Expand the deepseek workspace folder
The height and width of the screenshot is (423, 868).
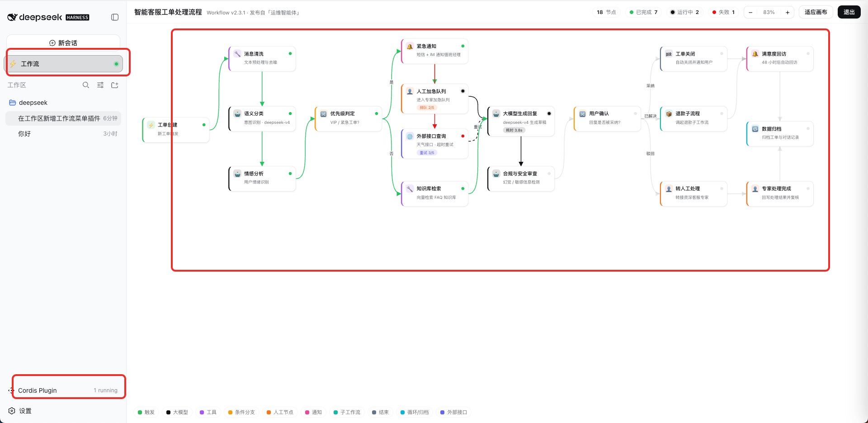[63, 103]
